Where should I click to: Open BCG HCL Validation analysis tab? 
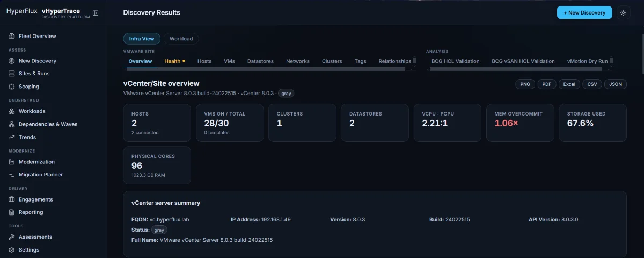pos(456,61)
